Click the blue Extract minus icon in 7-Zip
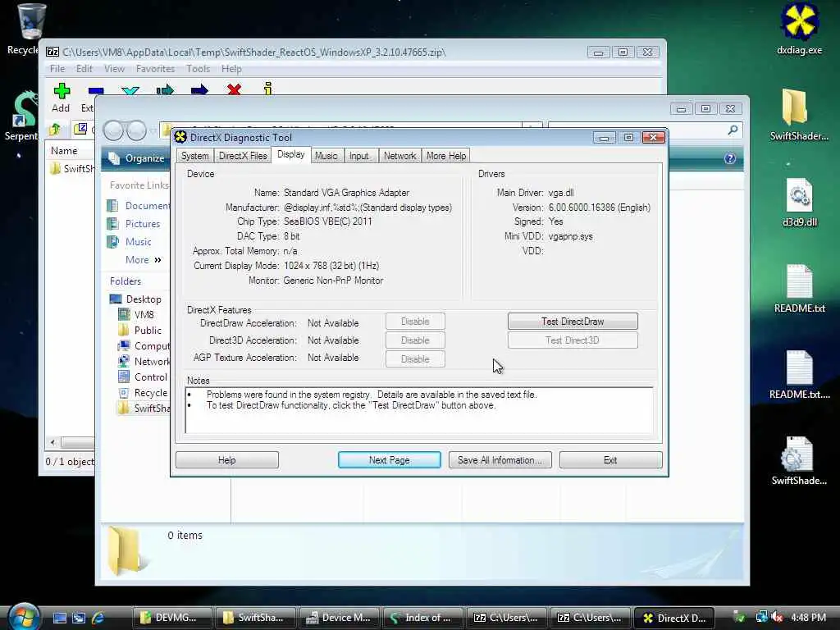The width and height of the screenshot is (840, 630). pyautogui.click(x=96, y=90)
